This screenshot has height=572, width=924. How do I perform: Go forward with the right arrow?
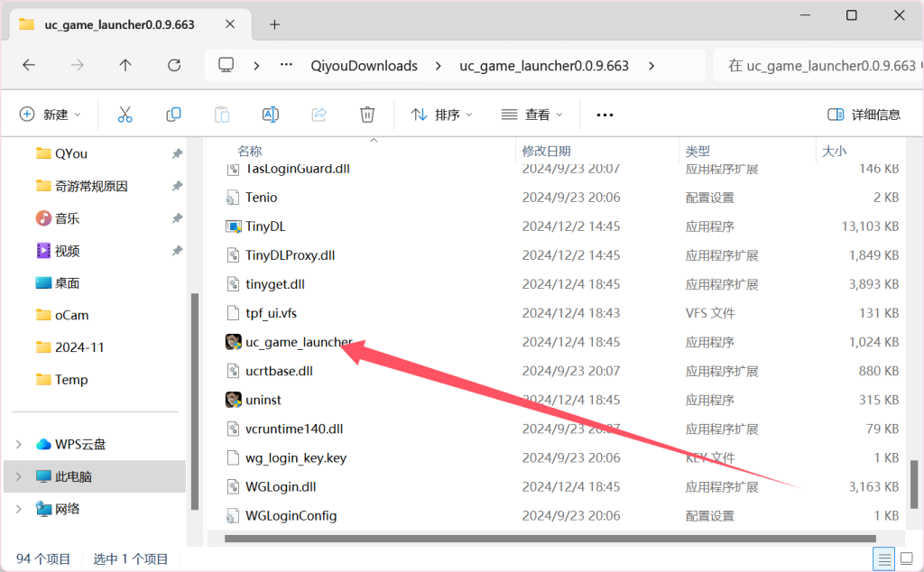pos(78,65)
